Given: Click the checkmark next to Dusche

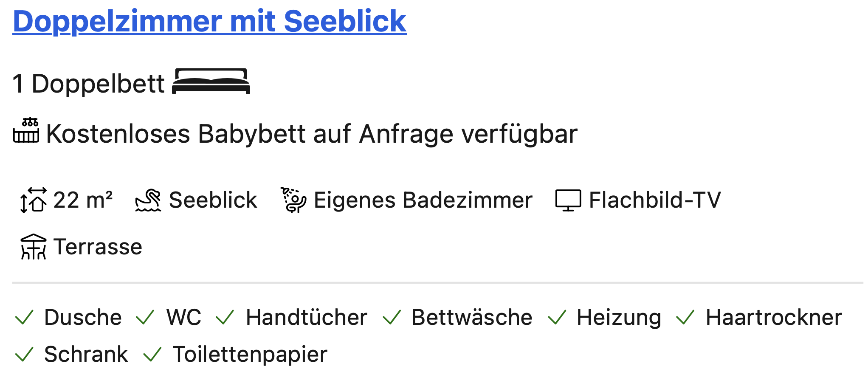Looking at the screenshot, I should tap(24, 317).
